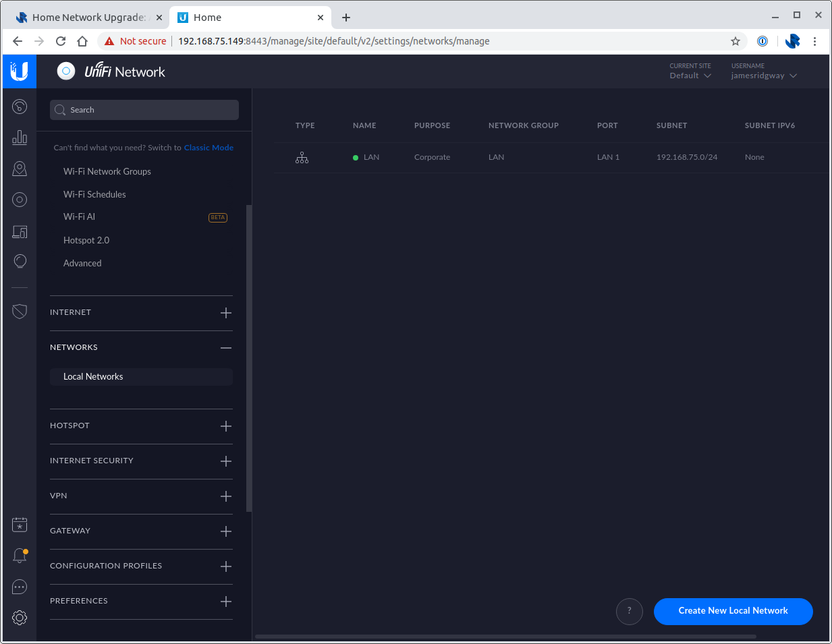Open Threat Management shield icon
This screenshot has height=644, width=832.
tap(19, 311)
